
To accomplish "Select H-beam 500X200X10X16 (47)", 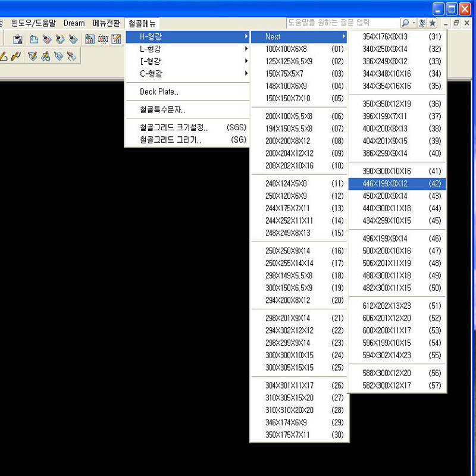I will 397,251.
